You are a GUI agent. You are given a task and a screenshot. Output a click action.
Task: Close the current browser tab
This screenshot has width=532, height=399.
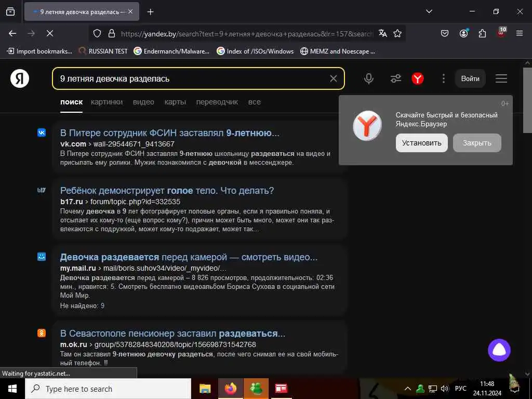[130, 11]
